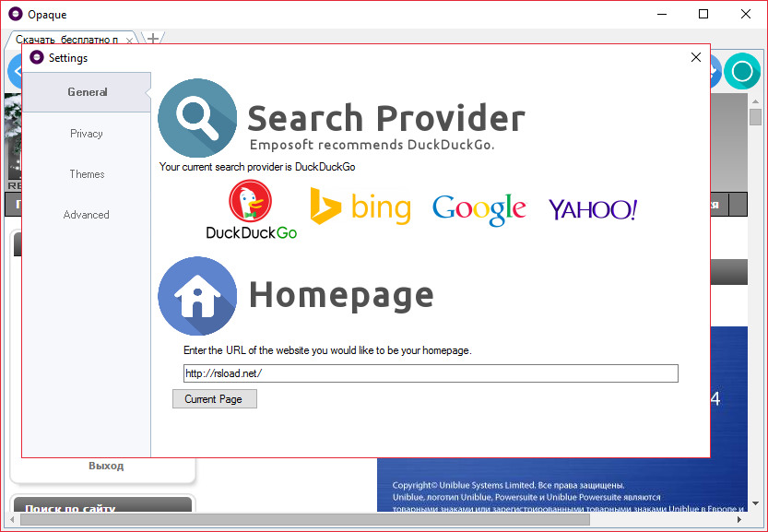Click the Выход link on the page
The width and height of the screenshot is (768, 532).
[106, 466]
